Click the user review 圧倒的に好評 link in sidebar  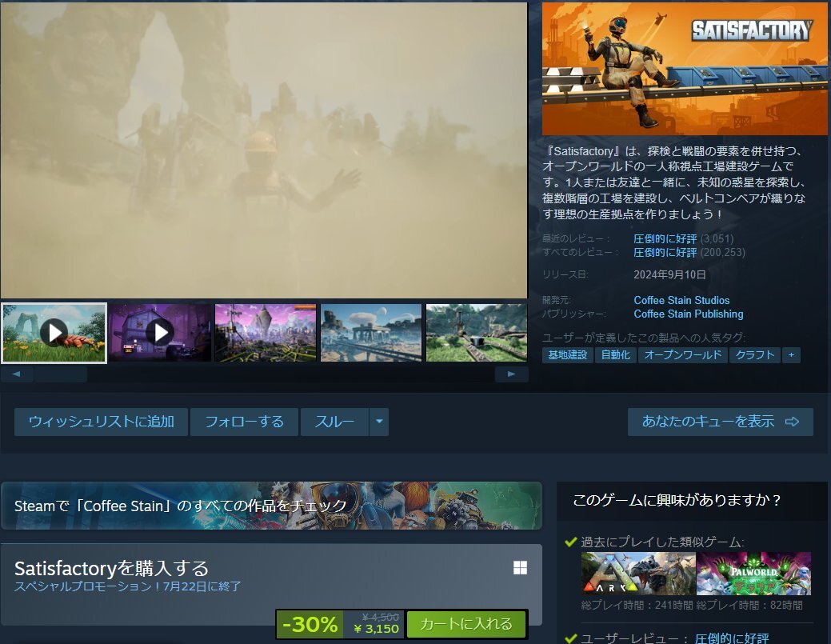coord(731,638)
